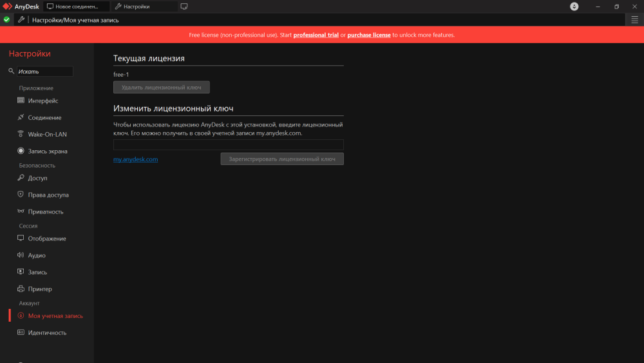Click the red Настройки sidebar title
The width and height of the screenshot is (644, 363).
[x=30, y=54]
